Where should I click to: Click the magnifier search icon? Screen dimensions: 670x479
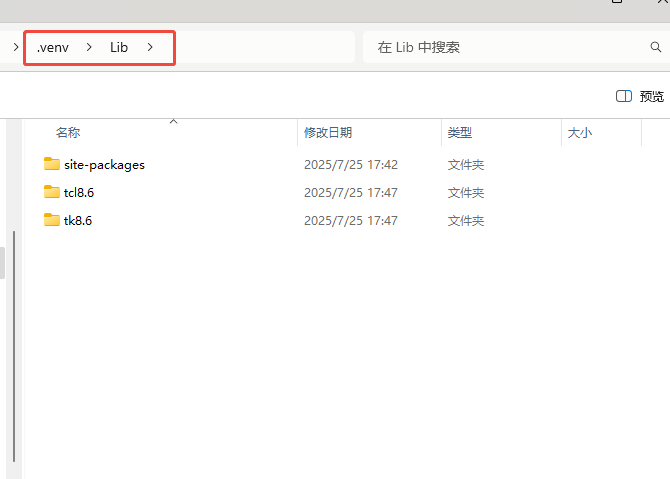point(656,47)
